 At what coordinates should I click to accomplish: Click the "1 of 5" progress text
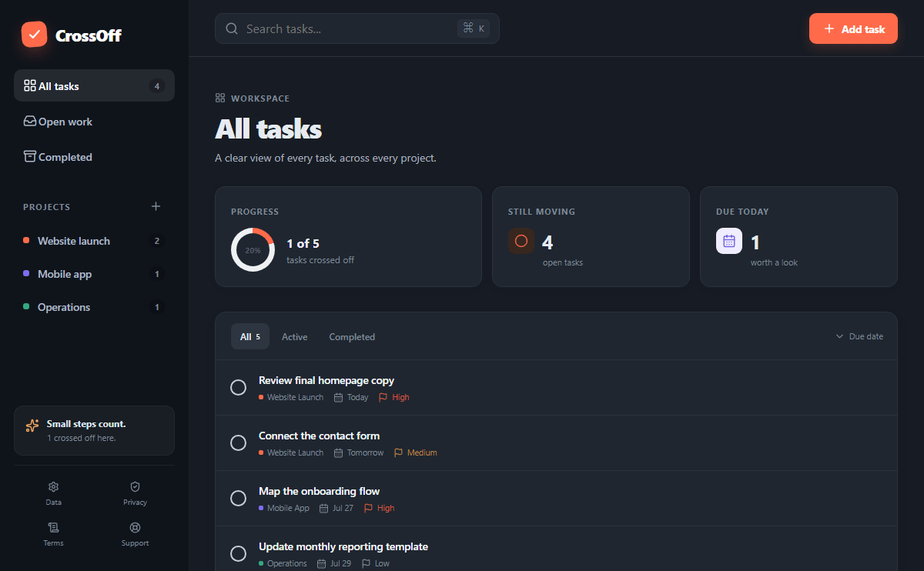pyautogui.click(x=303, y=243)
